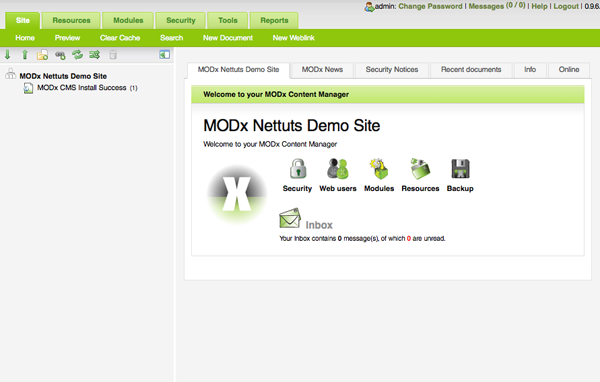Screen dimensions: 600x382
Task: Click the MODx X logo
Action: click(237, 194)
